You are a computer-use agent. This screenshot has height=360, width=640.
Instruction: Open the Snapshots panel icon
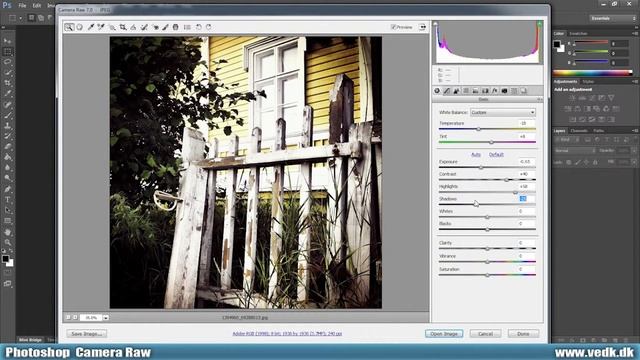pyautogui.click(x=524, y=91)
